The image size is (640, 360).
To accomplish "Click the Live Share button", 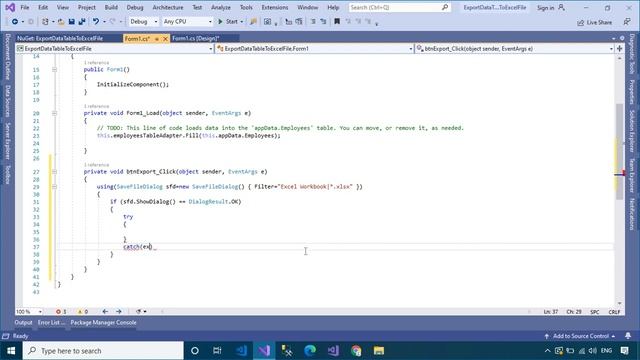I will (594, 22).
